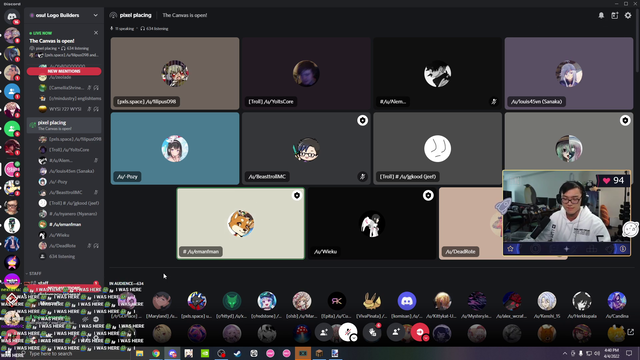Viewport: 640px width, 360px height.
Task: Click moderator badge on /u/Wieku tile
Action: 428,196
